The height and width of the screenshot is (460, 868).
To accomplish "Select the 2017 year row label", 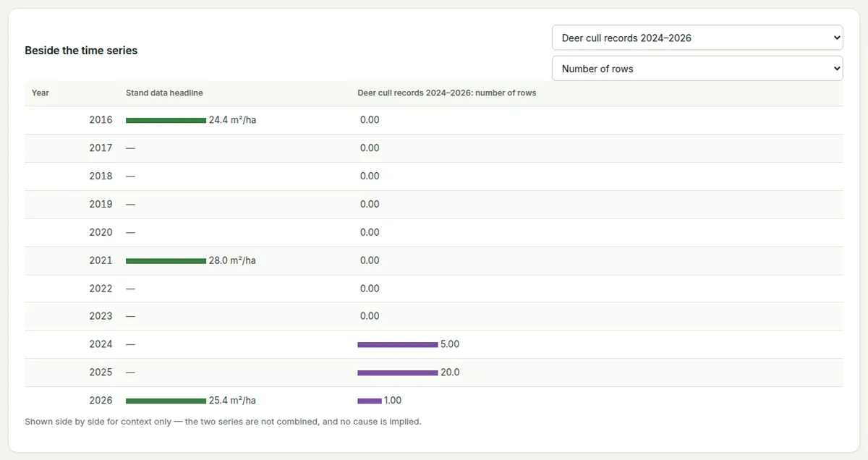I will coord(101,148).
